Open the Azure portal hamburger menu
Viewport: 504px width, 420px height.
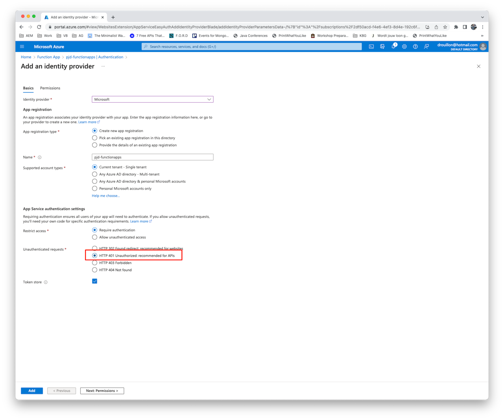pyautogui.click(x=22, y=46)
